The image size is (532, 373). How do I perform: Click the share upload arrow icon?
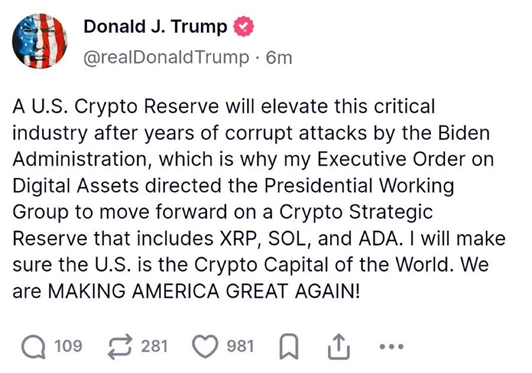[339, 347]
